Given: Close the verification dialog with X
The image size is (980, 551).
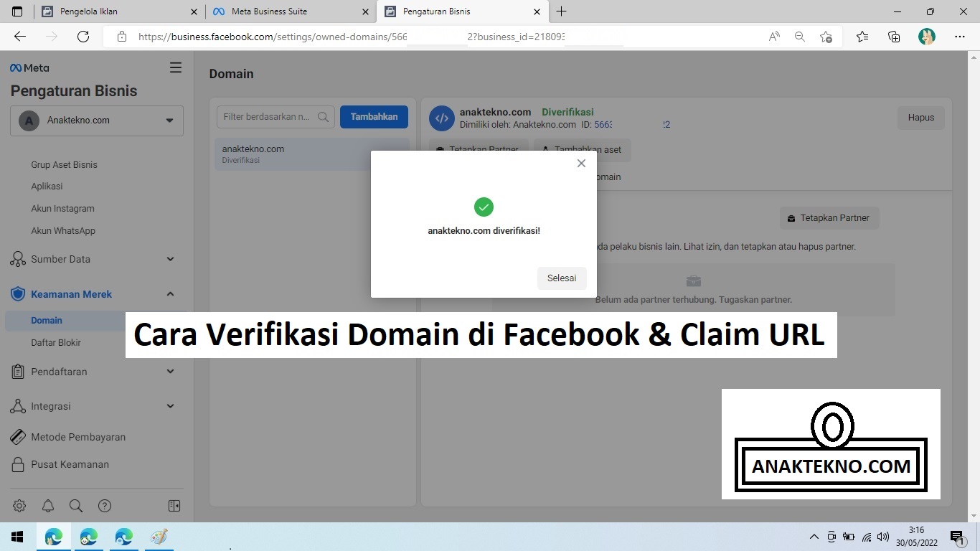Looking at the screenshot, I should tap(581, 164).
